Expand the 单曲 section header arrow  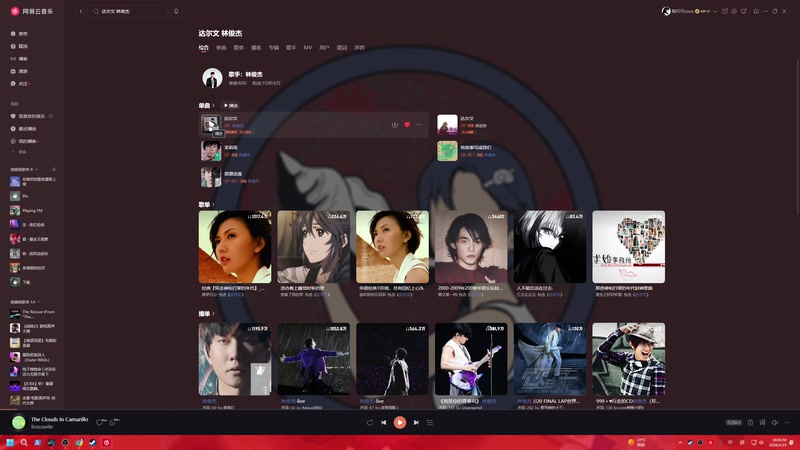coord(213,106)
